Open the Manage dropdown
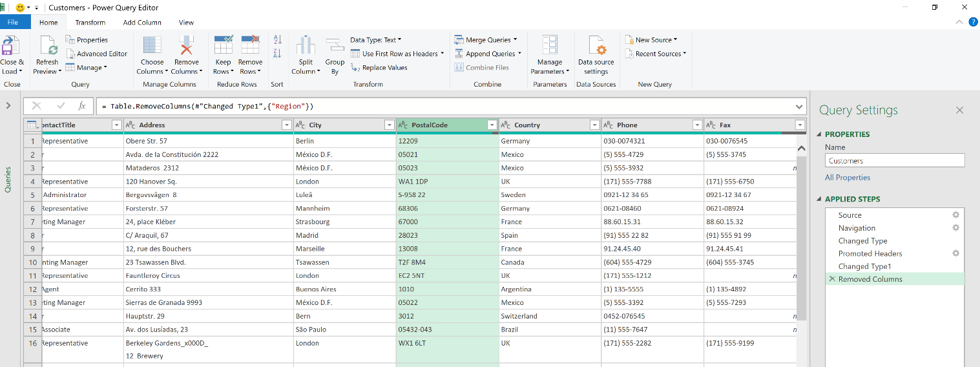The height and width of the screenshot is (367, 980). [85, 67]
